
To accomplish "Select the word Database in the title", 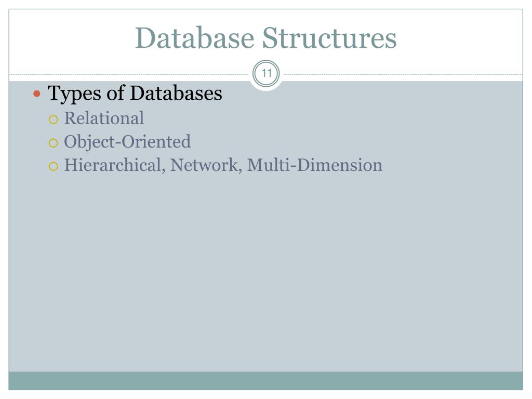I will click(x=195, y=37).
